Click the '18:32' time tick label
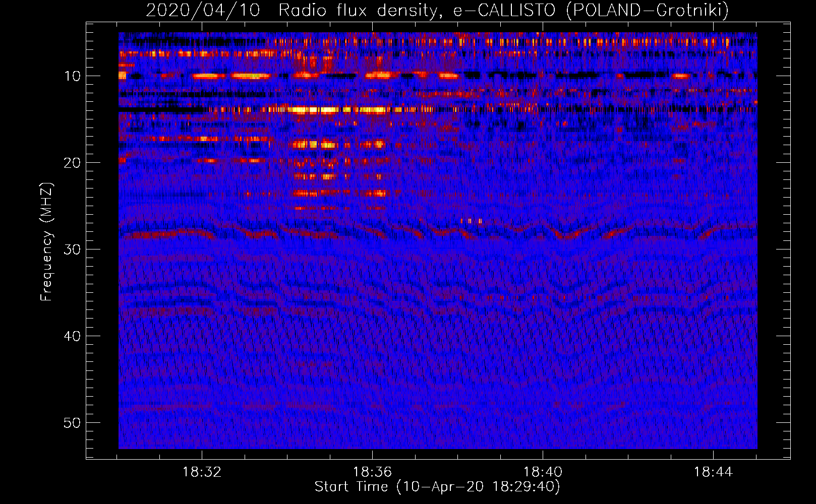Image resolution: width=816 pixels, height=504 pixels. (x=202, y=472)
